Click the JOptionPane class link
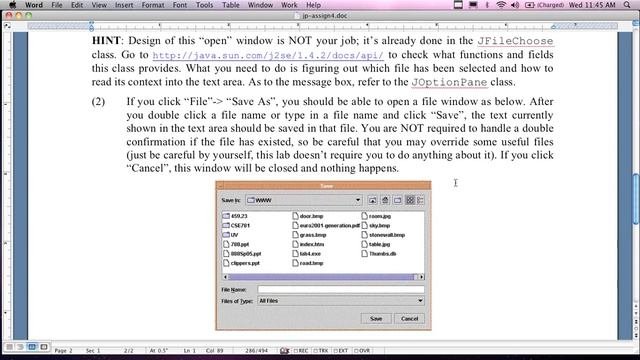The image size is (640, 360). [449, 82]
